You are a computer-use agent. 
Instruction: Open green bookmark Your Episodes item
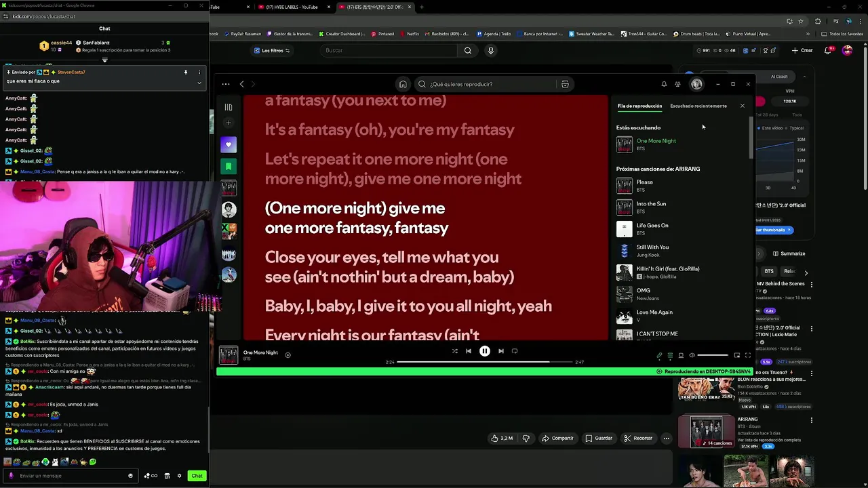click(229, 166)
